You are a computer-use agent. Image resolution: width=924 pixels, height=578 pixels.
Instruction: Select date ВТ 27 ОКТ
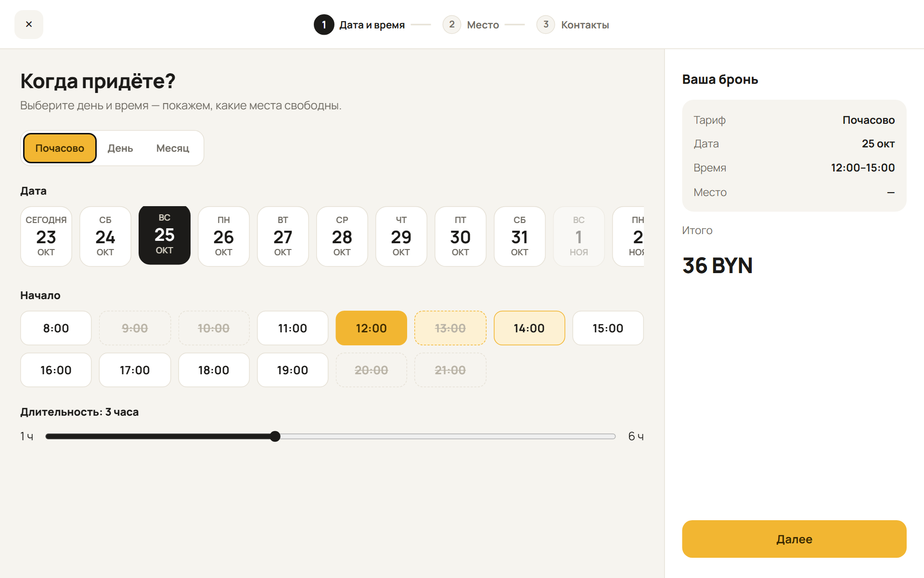[283, 236]
